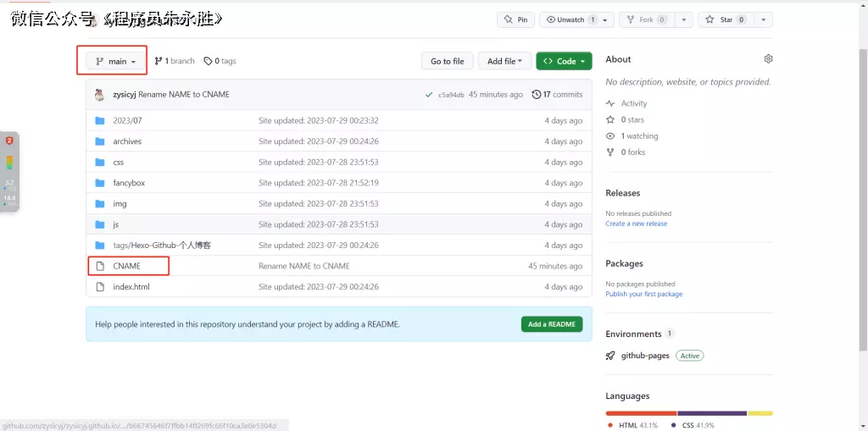The height and width of the screenshot is (431, 868).
Task: Pin this repository
Action: (x=515, y=19)
